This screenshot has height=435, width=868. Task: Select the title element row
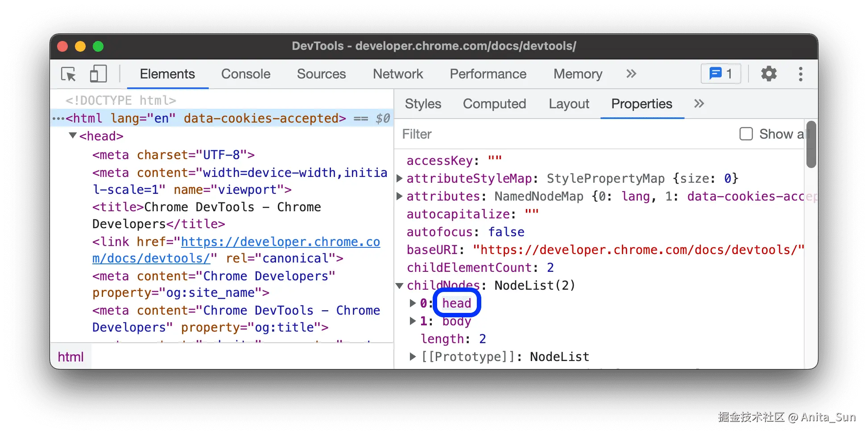coord(207,216)
